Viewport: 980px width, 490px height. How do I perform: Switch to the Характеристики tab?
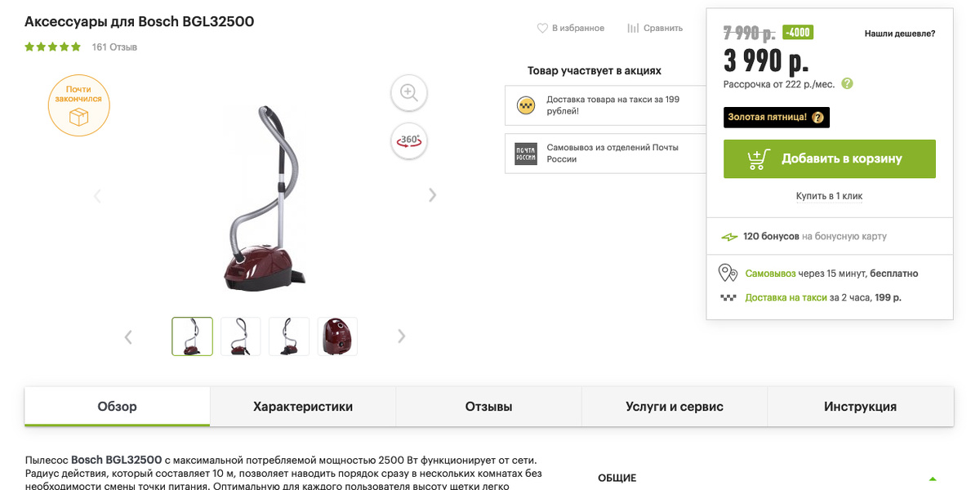tap(303, 407)
